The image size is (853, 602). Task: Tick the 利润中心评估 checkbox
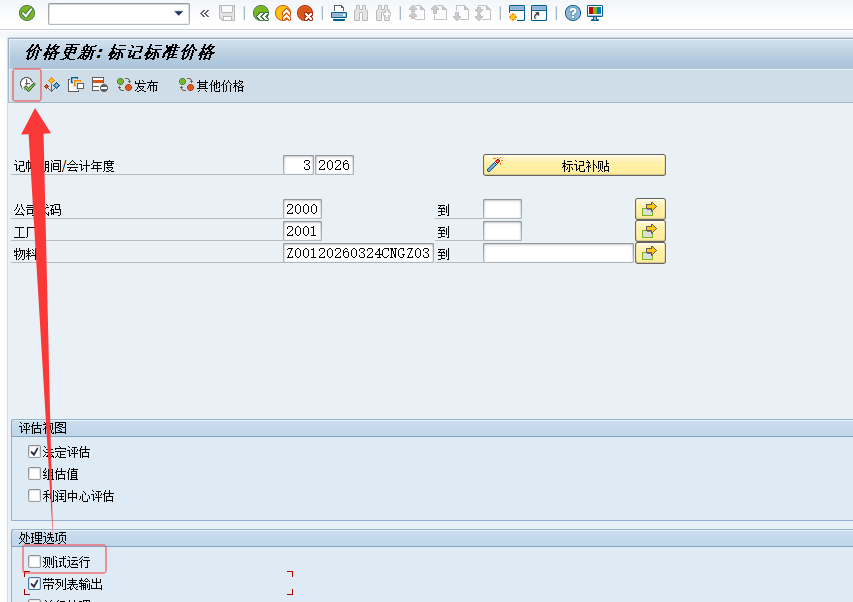point(36,495)
